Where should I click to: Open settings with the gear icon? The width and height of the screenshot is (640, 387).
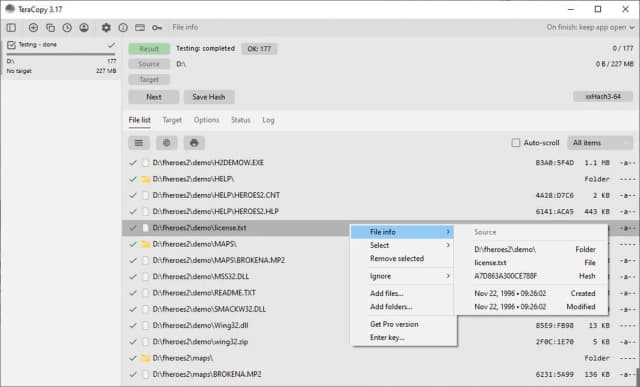tap(106, 28)
